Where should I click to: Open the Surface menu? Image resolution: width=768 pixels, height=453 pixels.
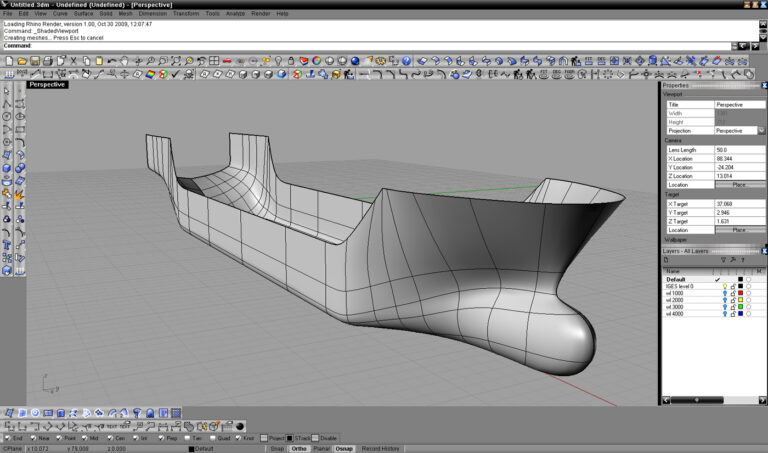(x=83, y=14)
